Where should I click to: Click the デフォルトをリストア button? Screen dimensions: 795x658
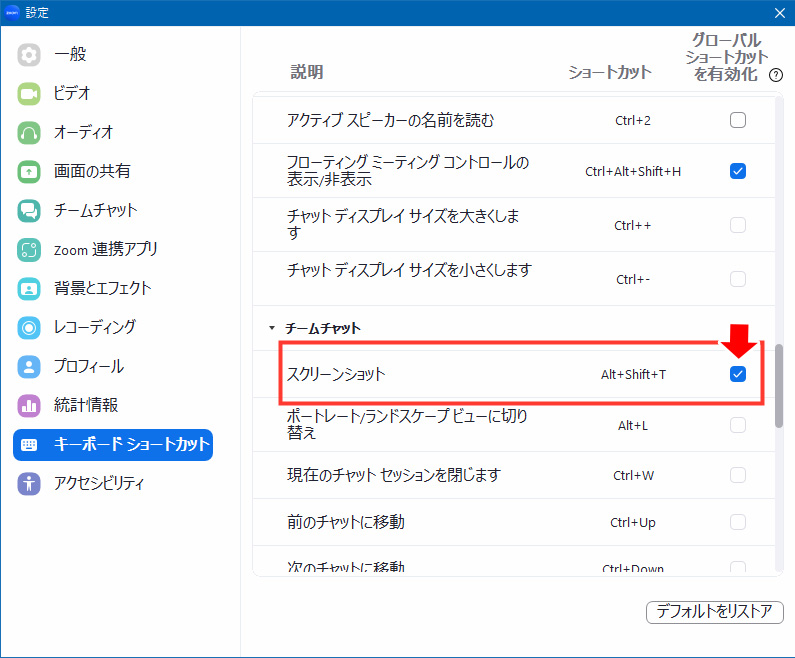click(x=714, y=612)
